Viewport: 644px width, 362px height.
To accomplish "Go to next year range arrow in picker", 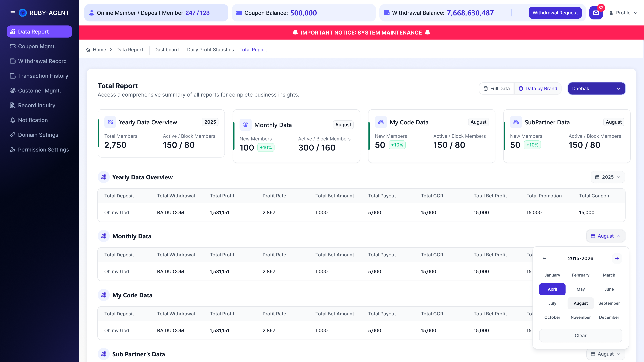I will coord(617,258).
